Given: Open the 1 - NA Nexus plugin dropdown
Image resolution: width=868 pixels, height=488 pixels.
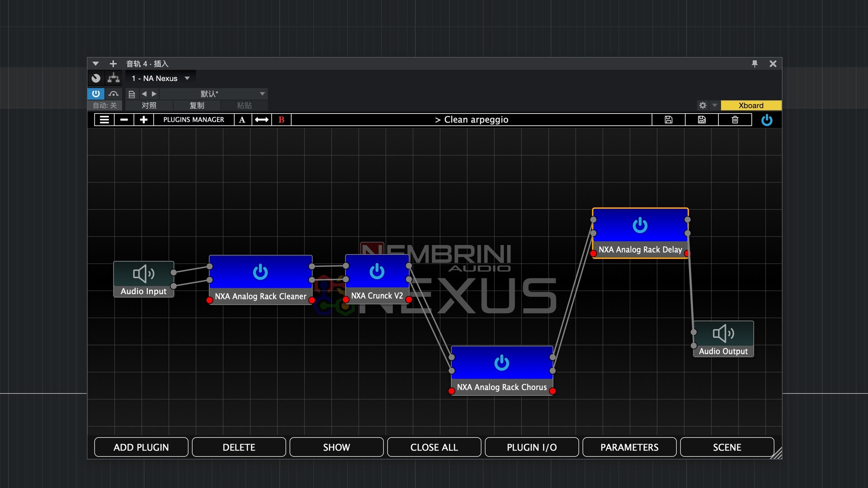Looking at the screenshot, I should 160,78.
